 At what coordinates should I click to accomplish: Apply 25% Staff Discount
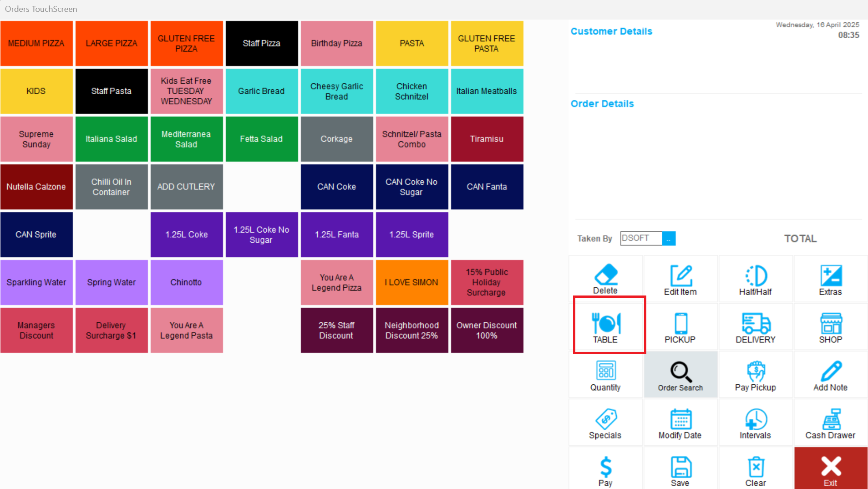tap(336, 330)
